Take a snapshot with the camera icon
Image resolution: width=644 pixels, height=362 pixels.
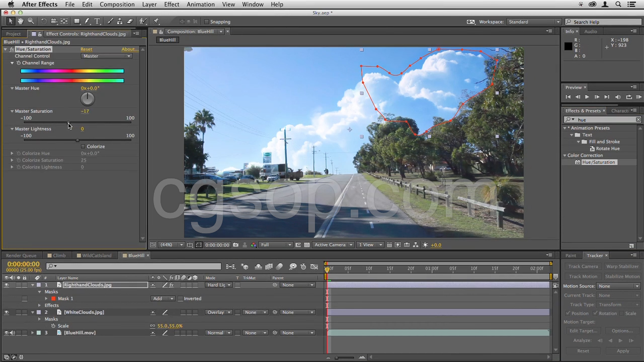[235, 245]
